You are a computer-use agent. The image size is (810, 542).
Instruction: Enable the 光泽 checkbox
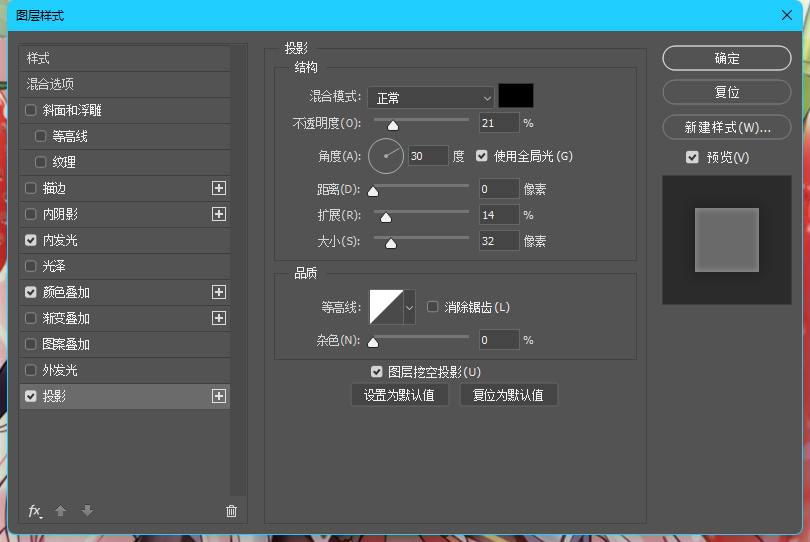[x=31, y=266]
